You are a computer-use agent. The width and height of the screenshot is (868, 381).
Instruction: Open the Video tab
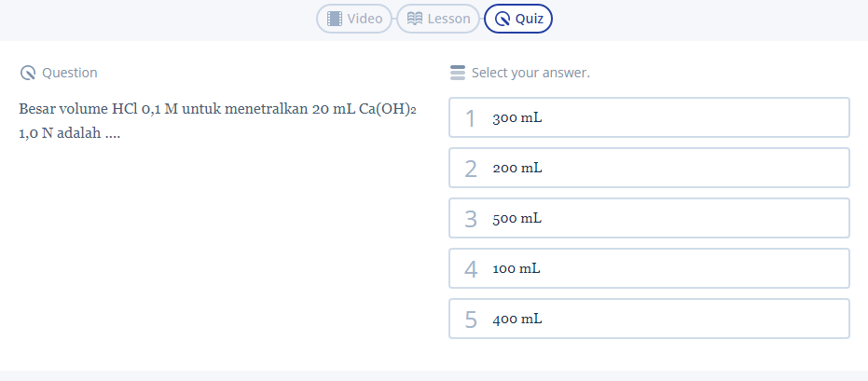pos(355,19)
